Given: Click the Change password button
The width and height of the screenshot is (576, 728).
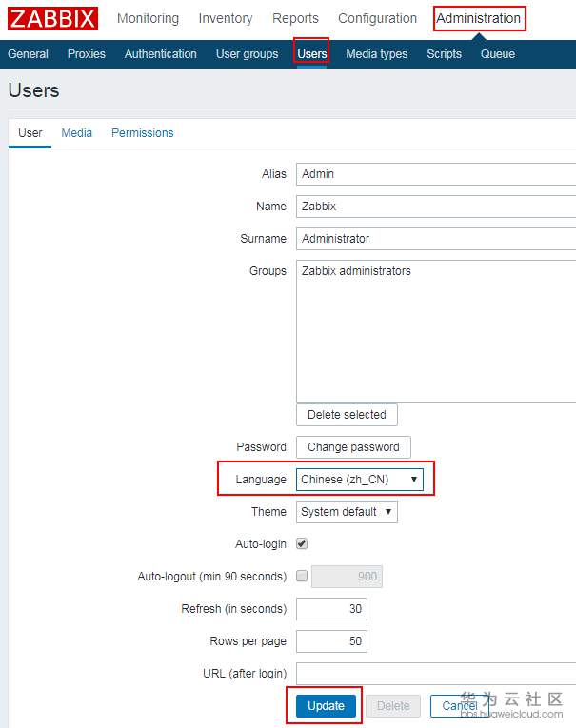Looking at the screenshot, I should 353,447.
